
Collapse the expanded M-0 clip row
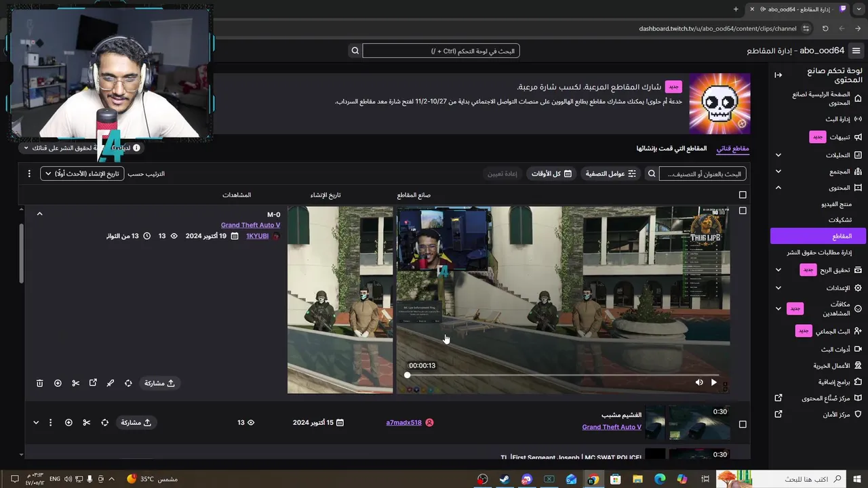(x=39, y=214)
